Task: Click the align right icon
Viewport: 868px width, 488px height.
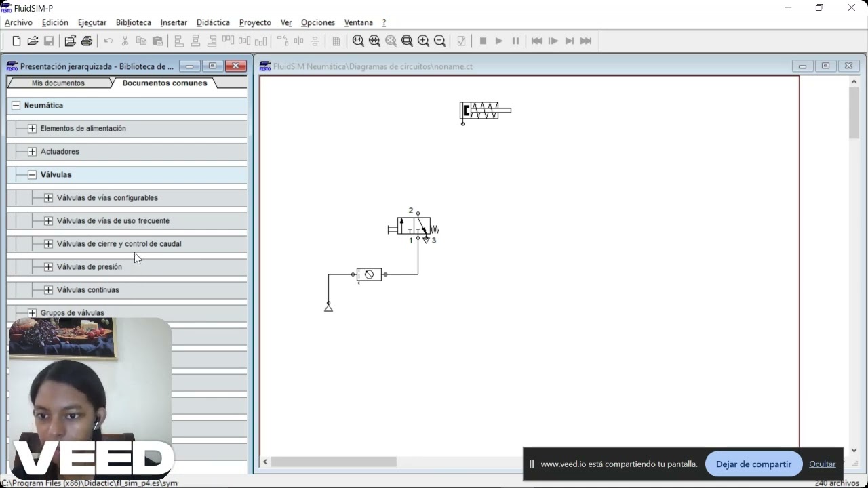Action: coord(212,41)
